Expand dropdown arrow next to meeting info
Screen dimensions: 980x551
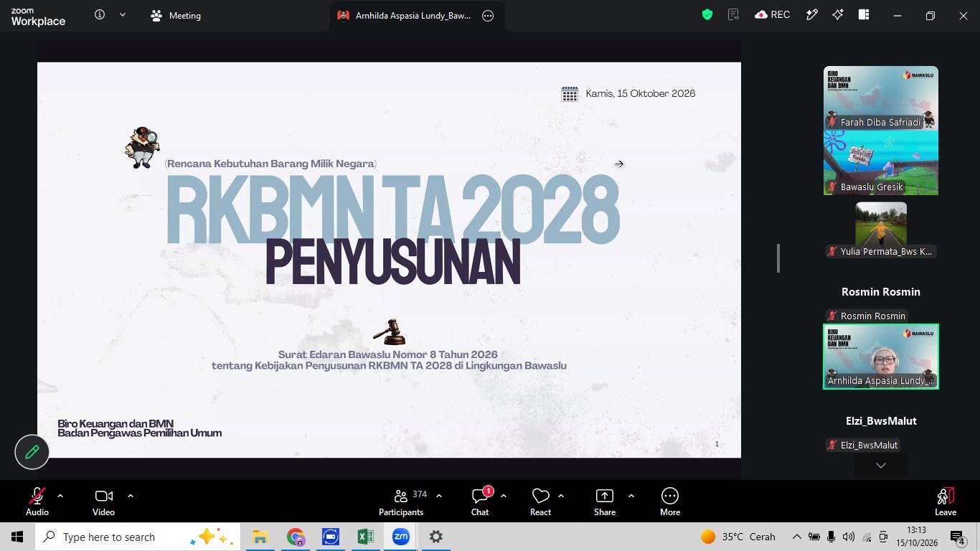pos(122,15)
